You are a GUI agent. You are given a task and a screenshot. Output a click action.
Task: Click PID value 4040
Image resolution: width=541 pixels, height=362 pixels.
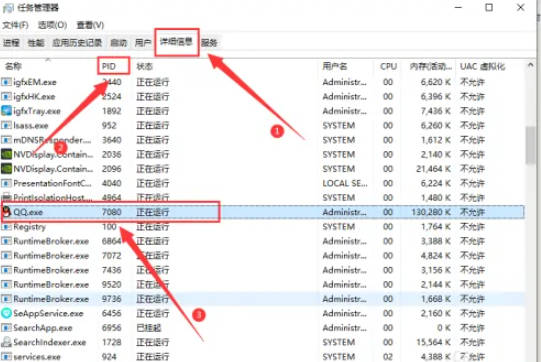[x=111, y=183]
